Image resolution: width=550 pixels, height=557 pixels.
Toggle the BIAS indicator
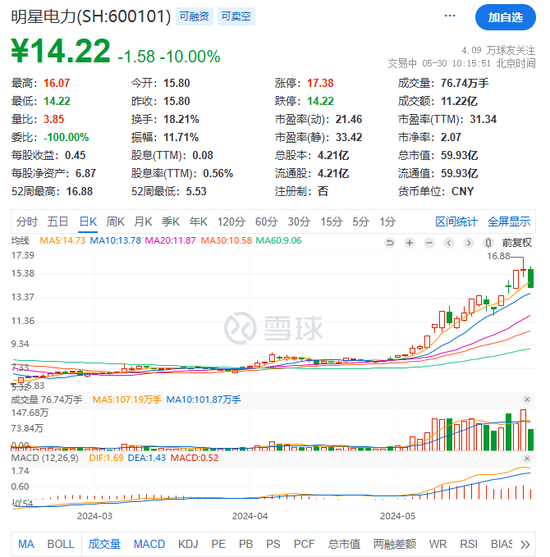click(501, 544)
